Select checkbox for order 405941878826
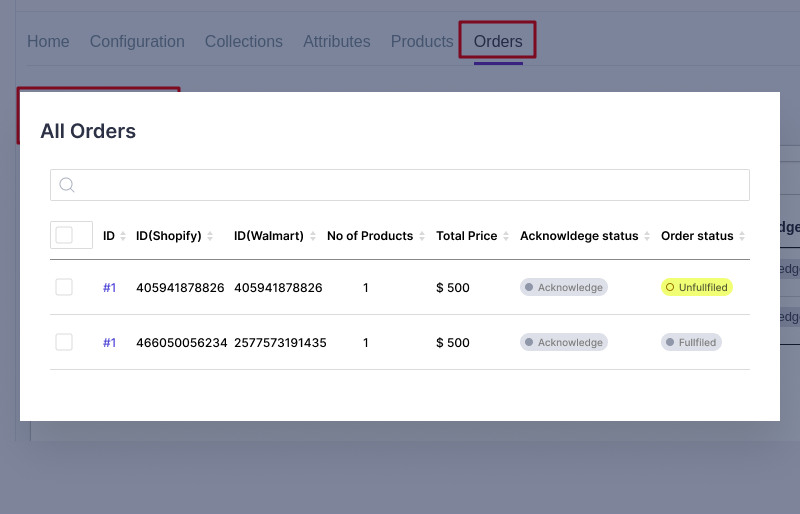This screenshot has width=800, height=514. click(x=64, y=287)
